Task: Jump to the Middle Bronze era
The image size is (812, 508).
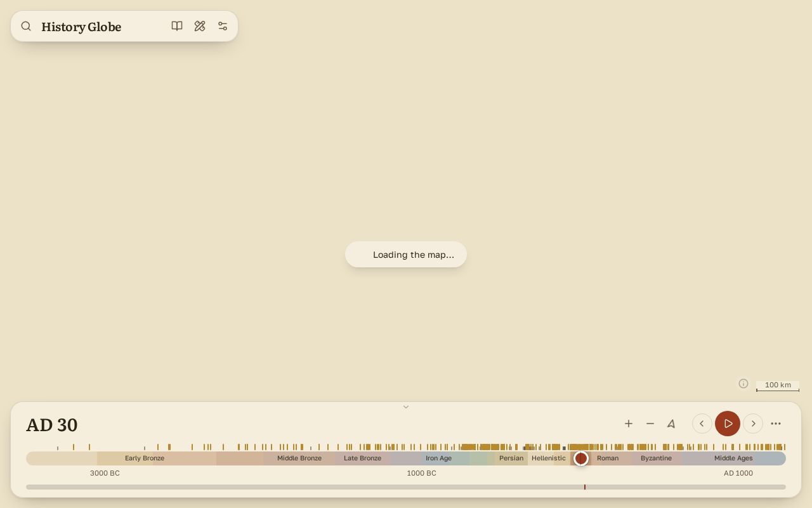Action: tap(299, 458)
